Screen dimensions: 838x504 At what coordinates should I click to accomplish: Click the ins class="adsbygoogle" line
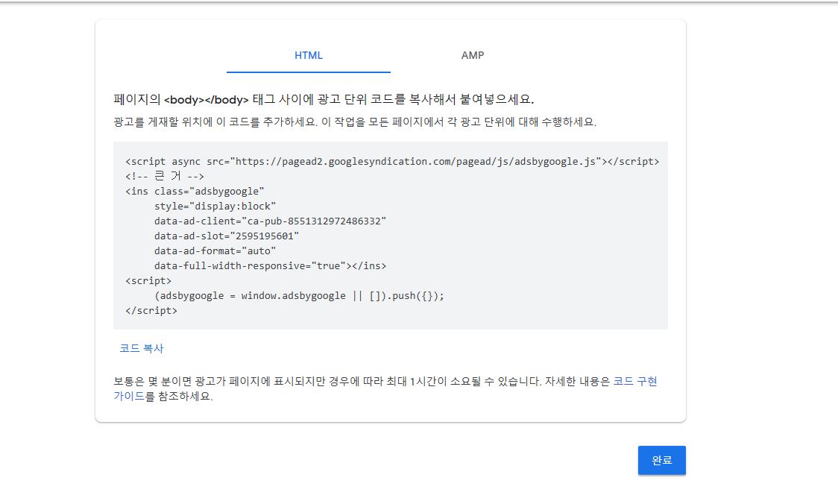(195, 192)
